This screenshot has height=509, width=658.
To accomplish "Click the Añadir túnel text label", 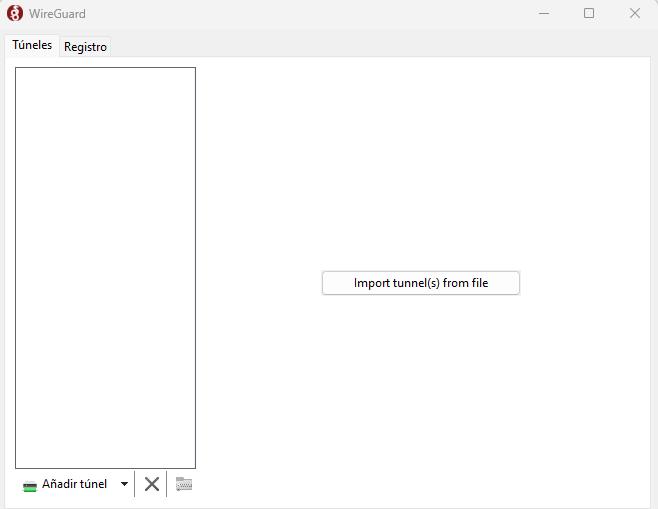I will [x=74, y=484].
